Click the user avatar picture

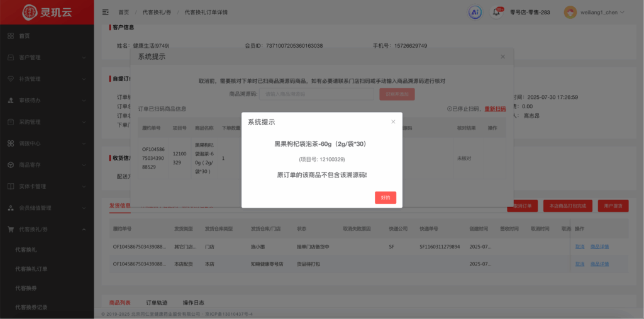(570, 12)
